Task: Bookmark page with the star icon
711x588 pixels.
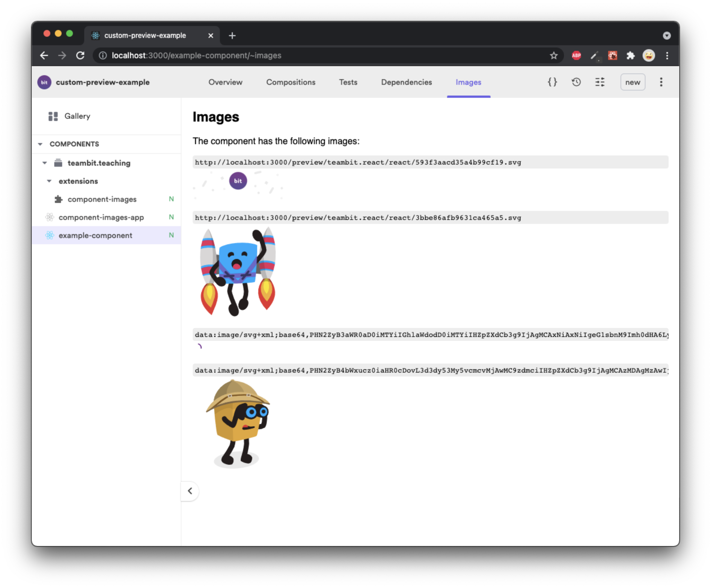Action: pyautogui.click(x=554, y=55)
